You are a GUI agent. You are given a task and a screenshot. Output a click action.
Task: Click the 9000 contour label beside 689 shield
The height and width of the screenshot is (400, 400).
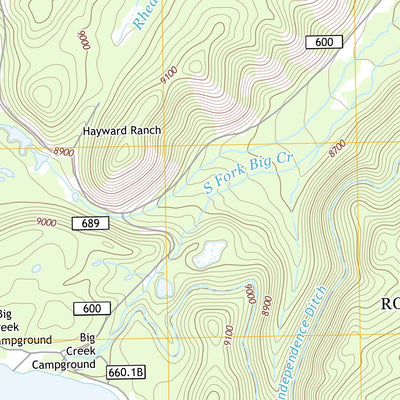(46, 222)
